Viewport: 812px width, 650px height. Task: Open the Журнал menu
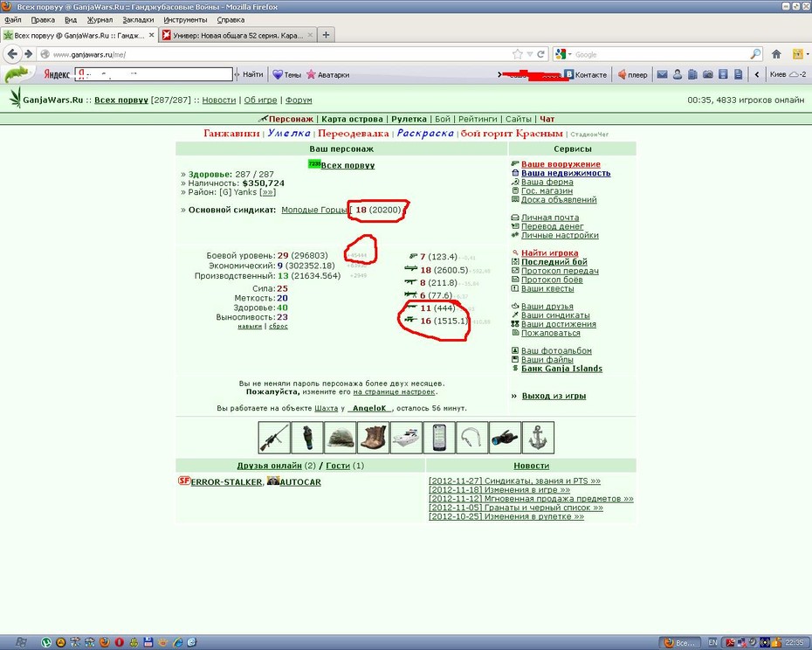pos(100,20)
